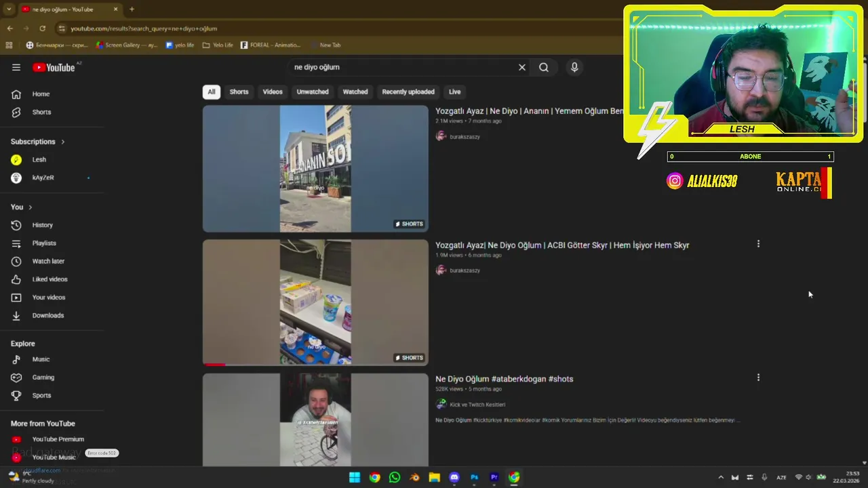Open more options for ACBI Götter Skyr video
868x488 pixels.
pos(758,244)
